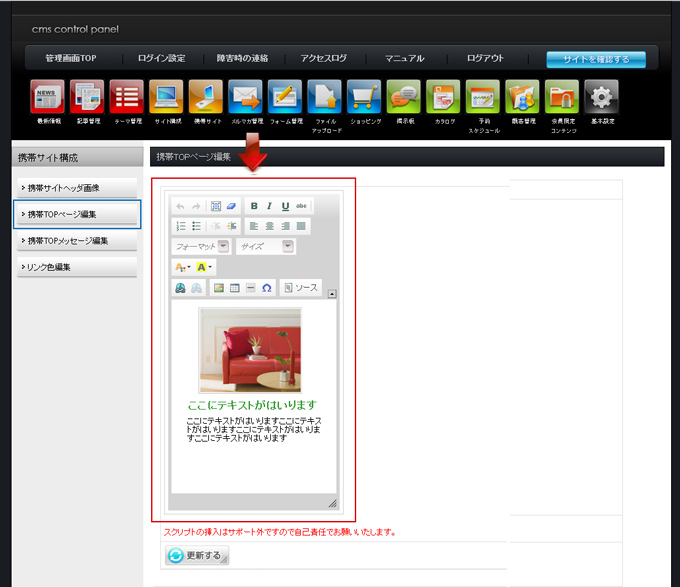Screen dimensions: 680x587
Task: Insert a table in the editor
Action: [234, 288]
